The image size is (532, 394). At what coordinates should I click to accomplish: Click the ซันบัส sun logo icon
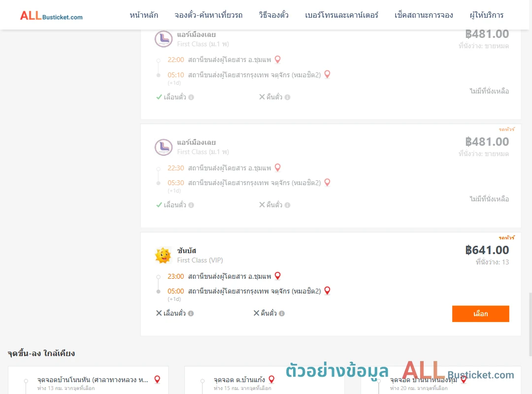pos(163,255)
